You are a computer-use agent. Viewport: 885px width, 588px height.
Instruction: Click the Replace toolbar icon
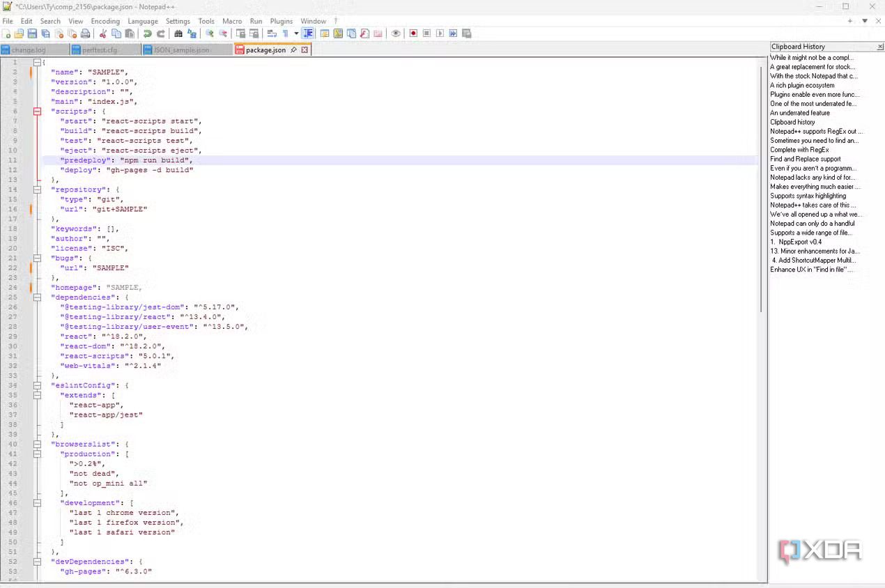pos(192,33)
